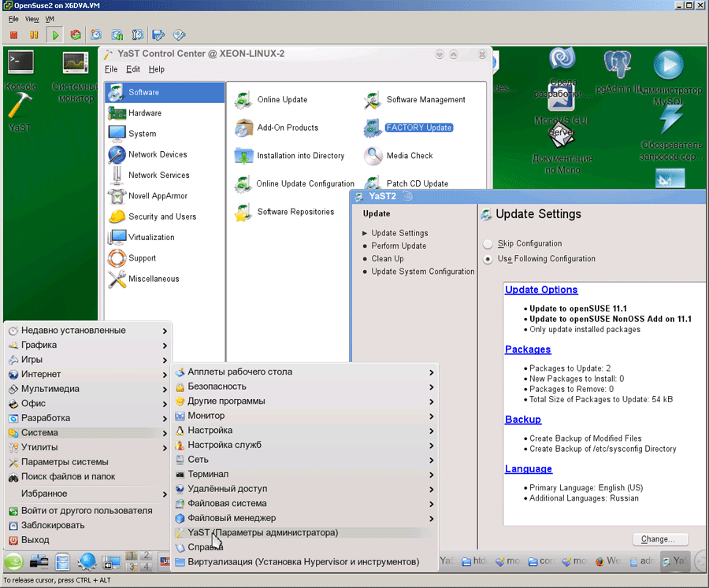Open Packages link

coord(528,349)
